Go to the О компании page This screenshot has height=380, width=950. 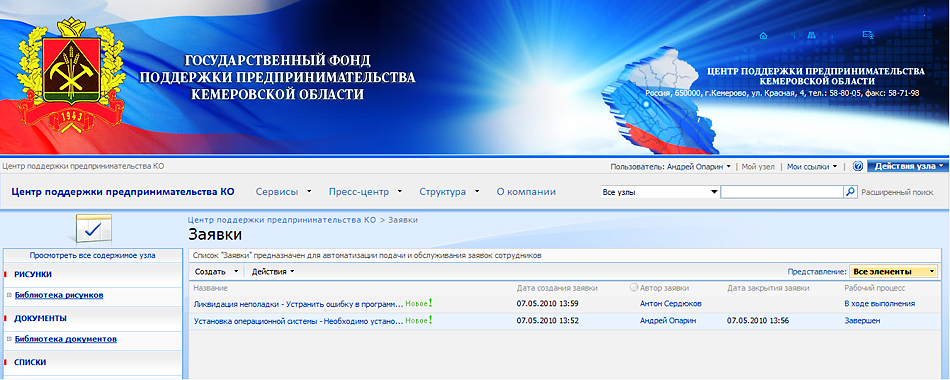pyautogui.click(x=526, y=192)
